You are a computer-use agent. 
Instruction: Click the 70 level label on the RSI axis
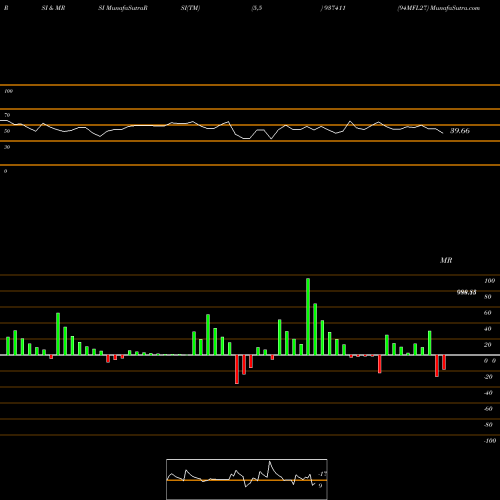click(x=7, y=115)
